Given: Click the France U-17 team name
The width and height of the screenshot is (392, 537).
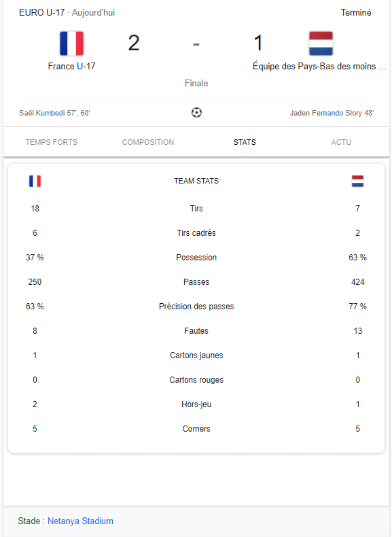Looking at the screenshot, I should pos(71,66).
